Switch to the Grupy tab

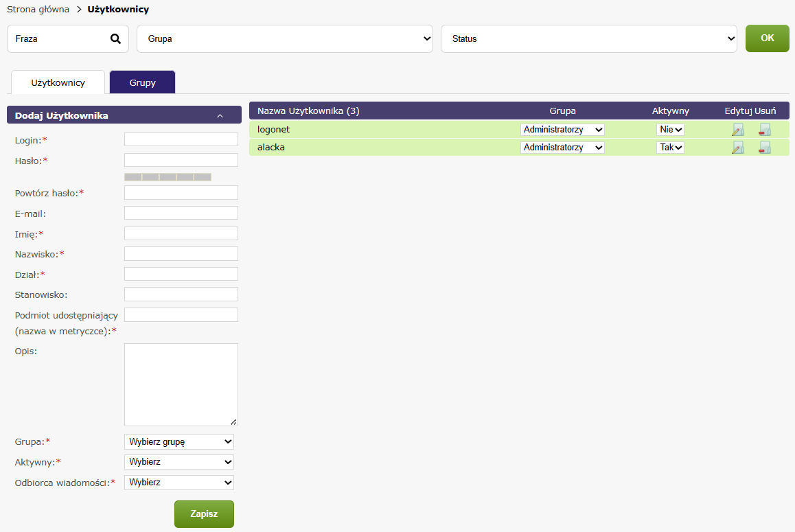click(142, 82)
